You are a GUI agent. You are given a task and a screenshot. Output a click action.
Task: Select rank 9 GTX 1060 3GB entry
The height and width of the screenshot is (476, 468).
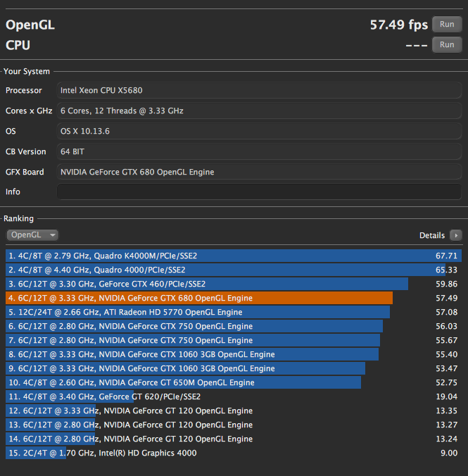(234, 368)
